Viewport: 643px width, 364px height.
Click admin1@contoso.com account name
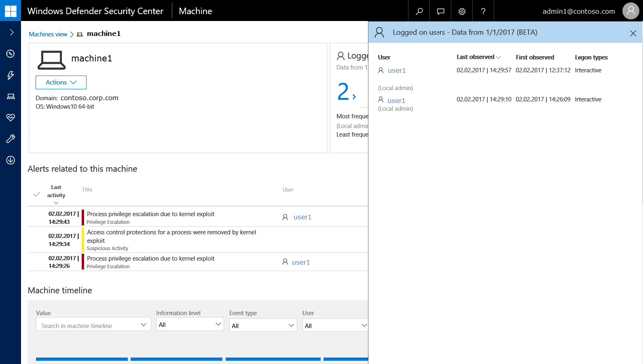[579, 11]
